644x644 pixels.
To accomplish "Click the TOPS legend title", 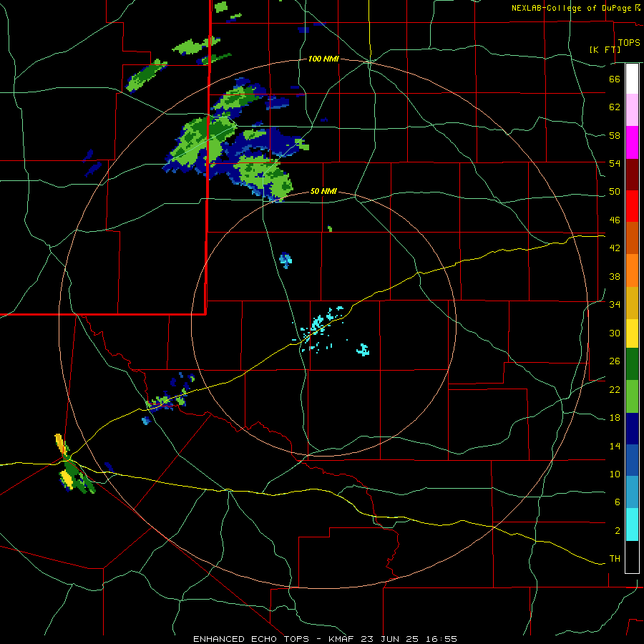I will tap(629, 43).
